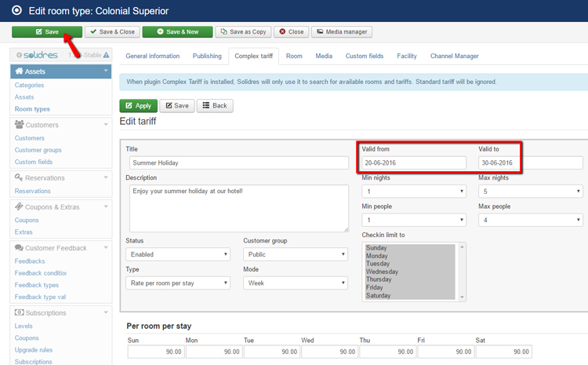Viewport: 588px width, 365px height.
Task: Open Upgrade rules in the sidebar
Action: coord(34,350)
